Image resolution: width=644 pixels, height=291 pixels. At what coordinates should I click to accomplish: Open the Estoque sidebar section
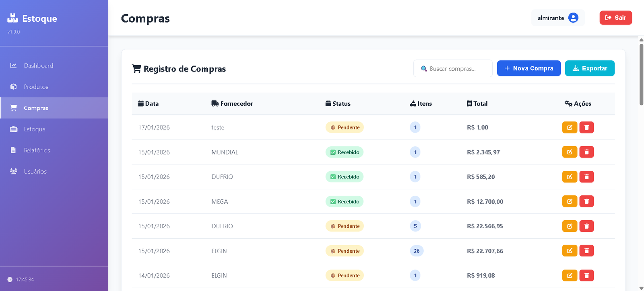[x=54, y=129]
